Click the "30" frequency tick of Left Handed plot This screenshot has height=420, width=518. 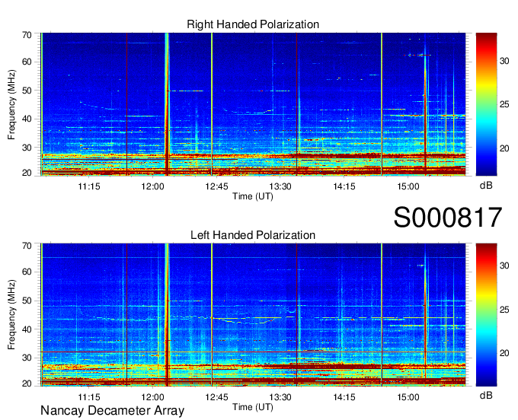pyautogui.click(x=27, y=358)
